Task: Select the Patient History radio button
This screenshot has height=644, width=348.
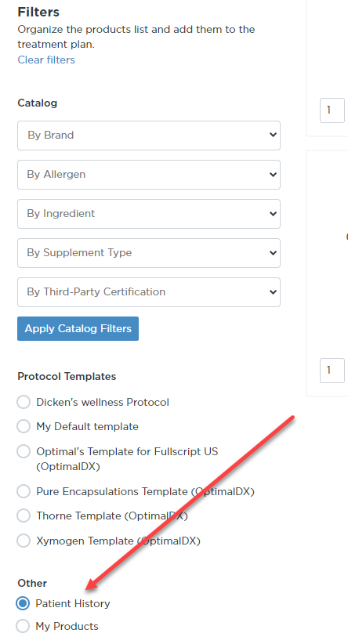Action: pyautogui.click(x=23, y=603)
